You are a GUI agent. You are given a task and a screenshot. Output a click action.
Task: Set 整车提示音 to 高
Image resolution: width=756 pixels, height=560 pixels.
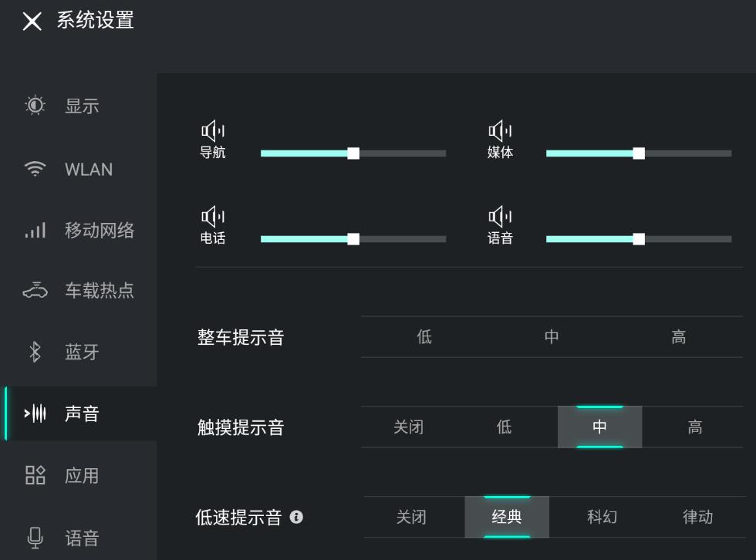pos(678,337)
